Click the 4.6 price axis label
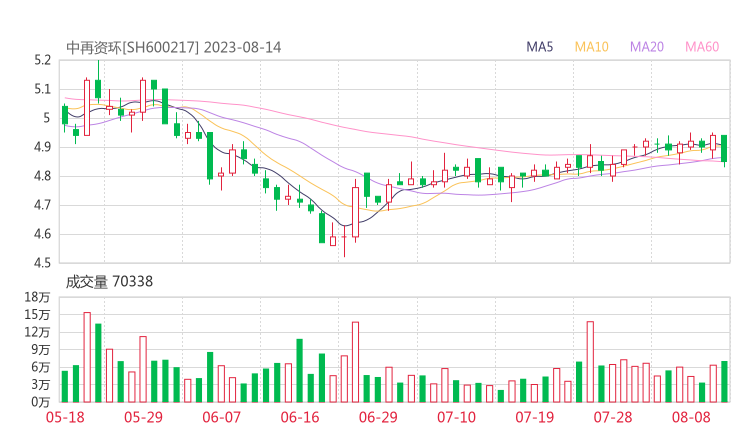This screenshot has width=740, height=440. click(x=42, y=234)
